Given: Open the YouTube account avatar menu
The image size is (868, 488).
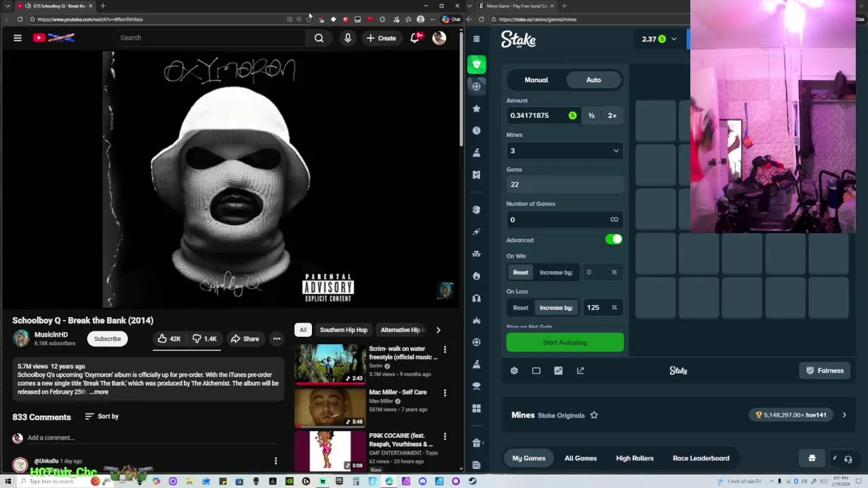Looking at the screenshot, I should [439, 38].
